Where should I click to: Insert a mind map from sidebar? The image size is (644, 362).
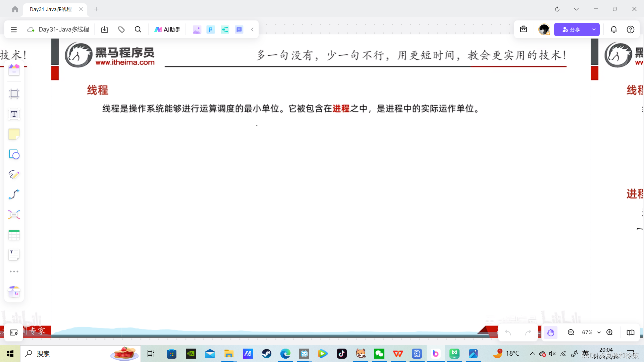pos(14,215)
